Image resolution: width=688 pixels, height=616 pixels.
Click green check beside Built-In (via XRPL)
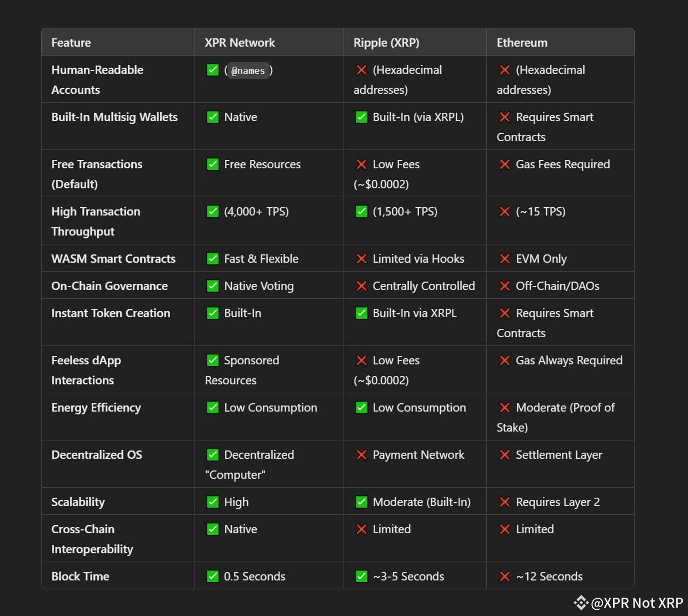click(x=361, y=117)
